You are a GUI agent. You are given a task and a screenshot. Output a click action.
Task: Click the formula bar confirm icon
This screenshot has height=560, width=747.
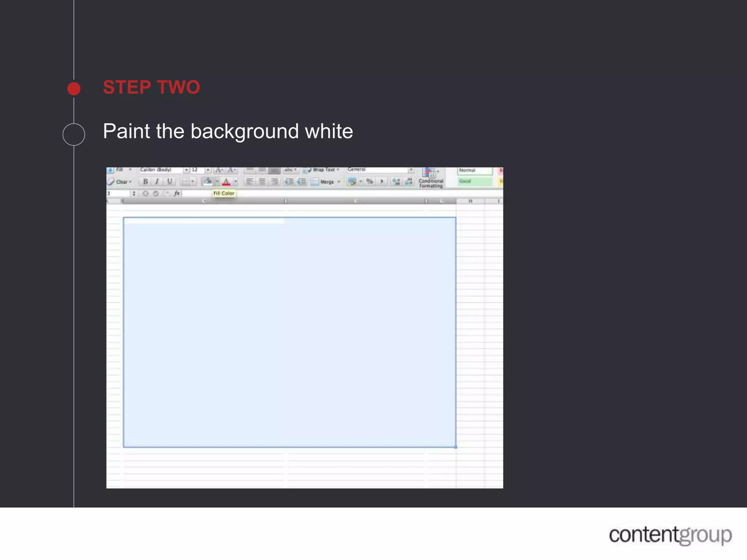(x=156, y=194)
